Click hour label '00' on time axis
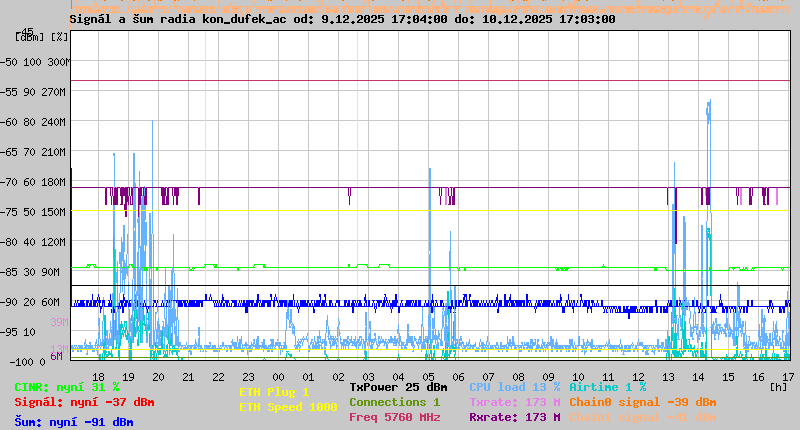Viewport: 800px width, 430px height. click(x=279, y=377)
